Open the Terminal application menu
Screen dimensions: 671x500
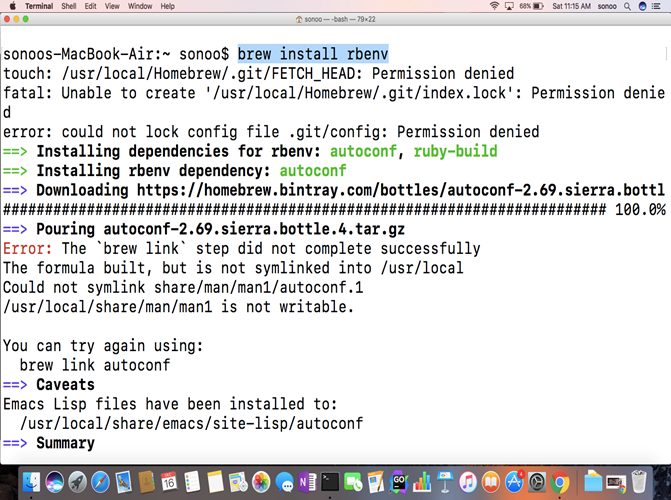pos(39,6)
